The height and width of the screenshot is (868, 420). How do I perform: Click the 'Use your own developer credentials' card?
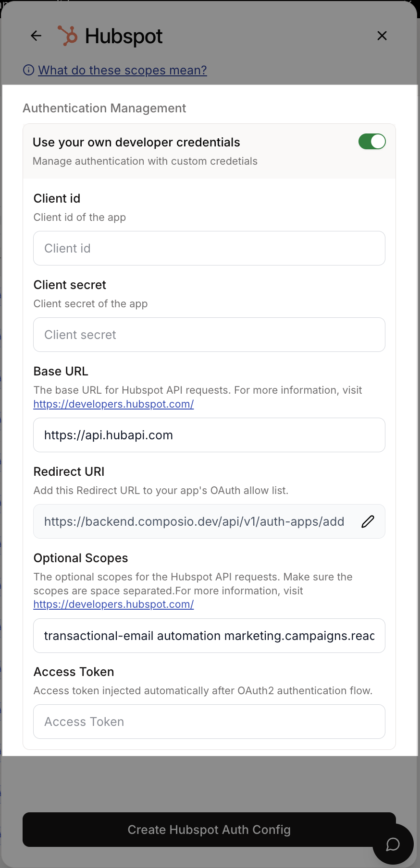[144, 151]
